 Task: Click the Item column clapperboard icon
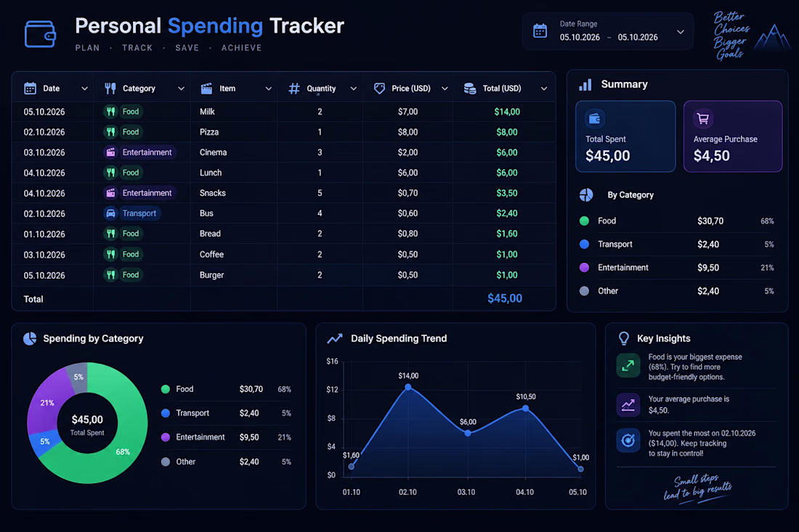point(206,89)
